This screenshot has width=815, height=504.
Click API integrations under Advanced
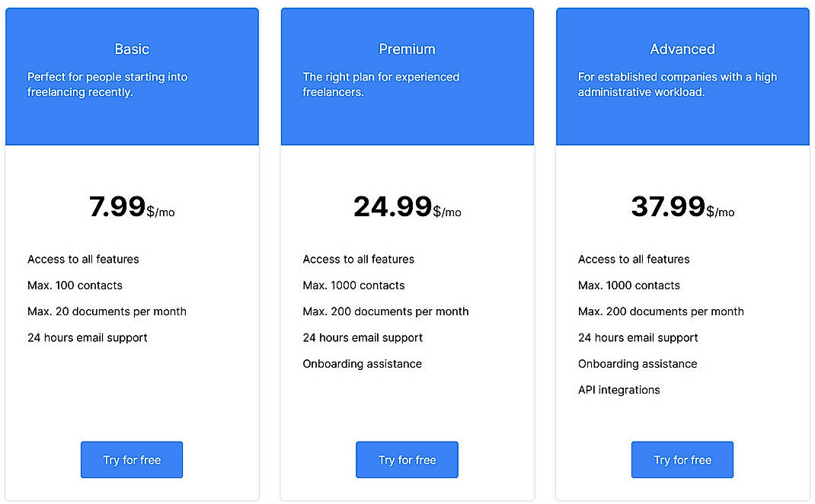pyautogui.click(x=619, y=390)
